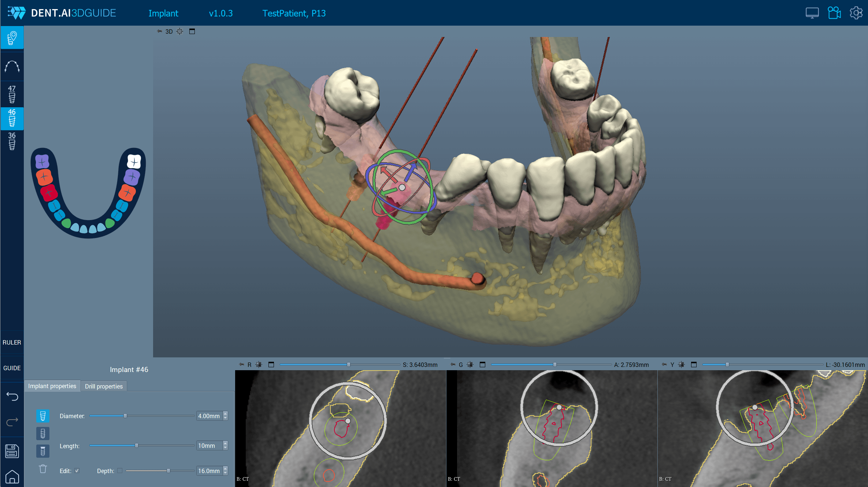Open the video camera recording icon
The width and height of the screenshot is (868, 487).
pos(834,13)
